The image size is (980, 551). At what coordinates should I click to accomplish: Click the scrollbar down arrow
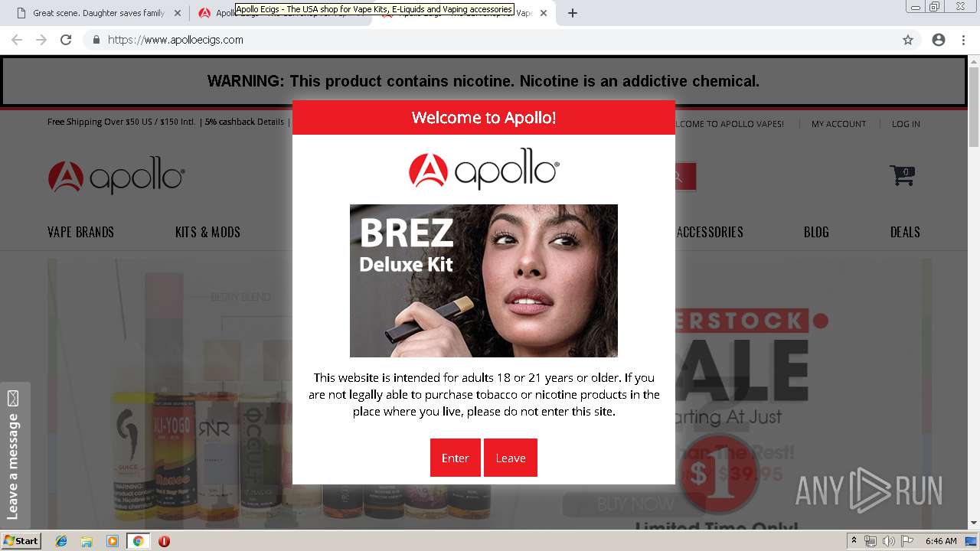pos(974,523)
